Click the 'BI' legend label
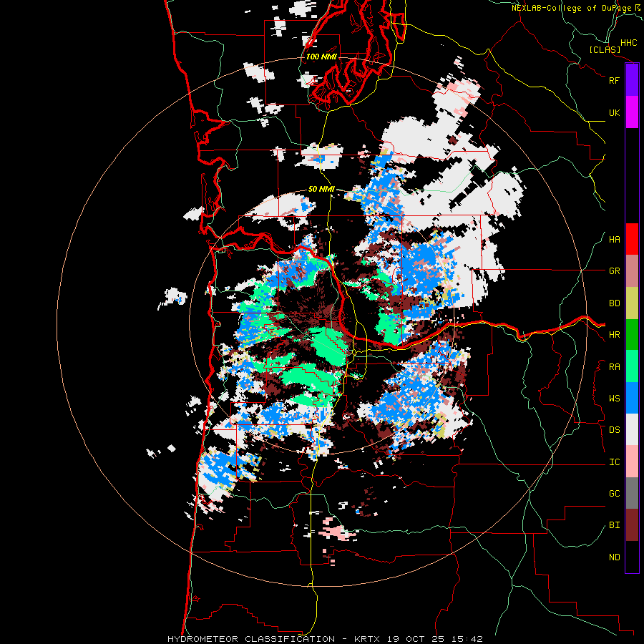The height and width of the screenshot is (644, 644). 614,525
